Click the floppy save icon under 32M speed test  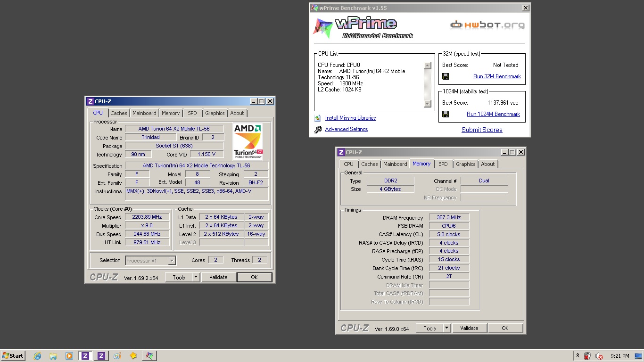(446, 76)
